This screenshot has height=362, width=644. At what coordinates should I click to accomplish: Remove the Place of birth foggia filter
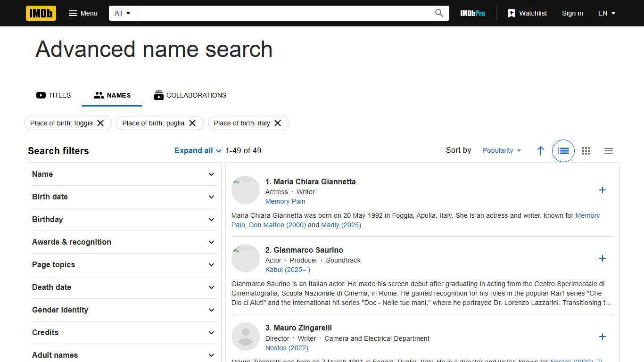(100, 123)
